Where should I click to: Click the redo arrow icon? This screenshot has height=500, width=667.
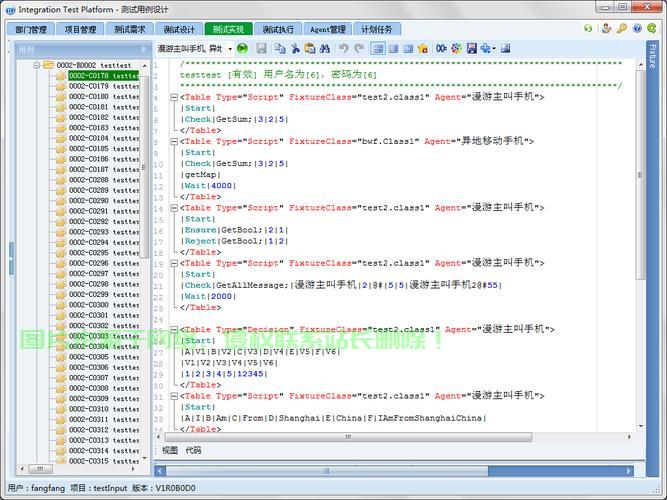358,48
